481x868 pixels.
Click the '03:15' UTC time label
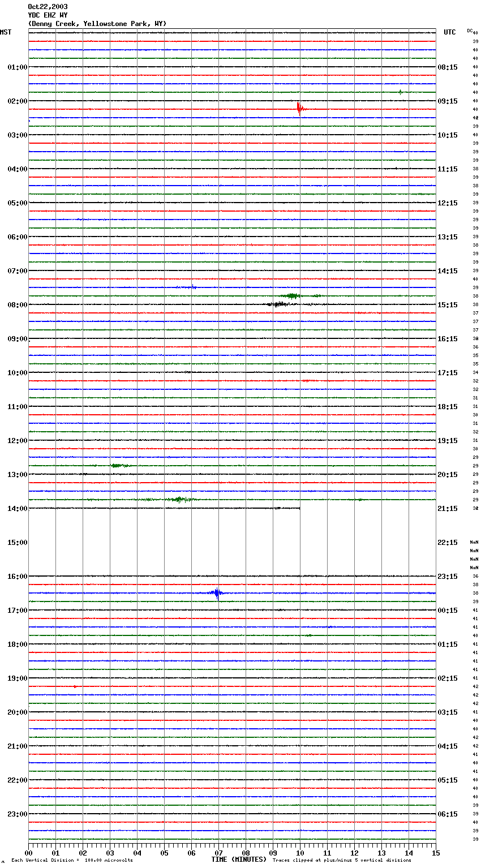[x=448, y=712]
